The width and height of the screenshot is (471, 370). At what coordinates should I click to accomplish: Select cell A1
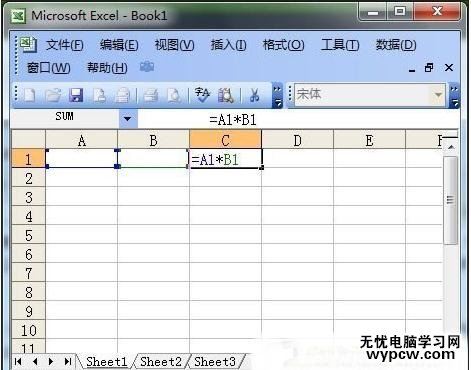pos(82,159)
